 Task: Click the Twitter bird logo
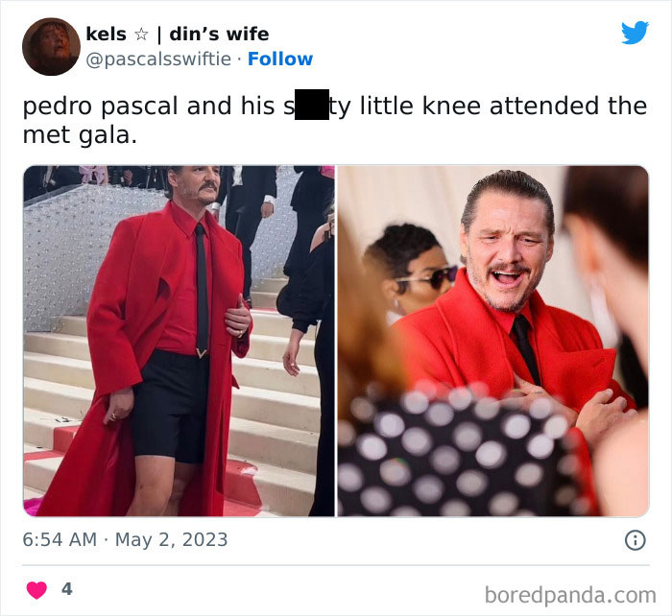click(x=635, y=33)
